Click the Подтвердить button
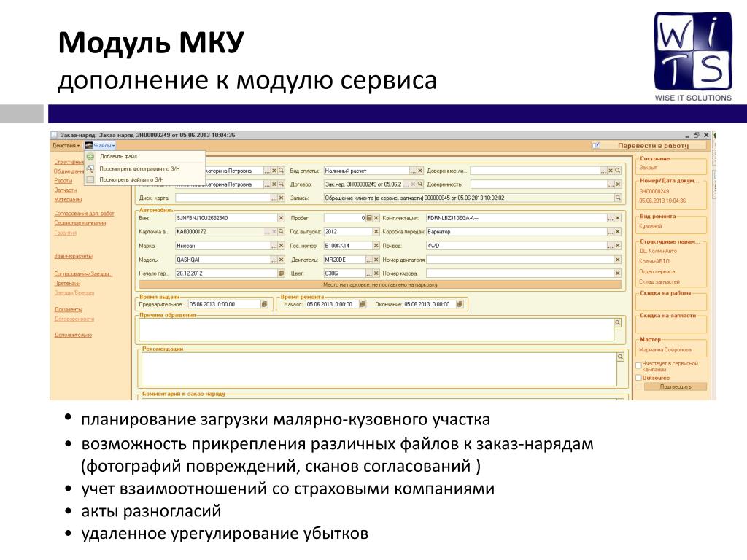Image resolution: width=747 pixels, height=560 pixels. click(676, 386)
